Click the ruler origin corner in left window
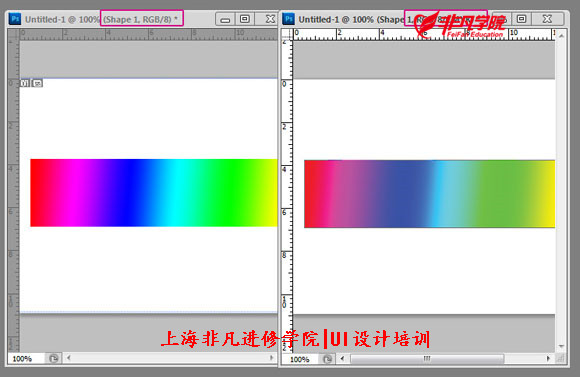 coord(14,35)
